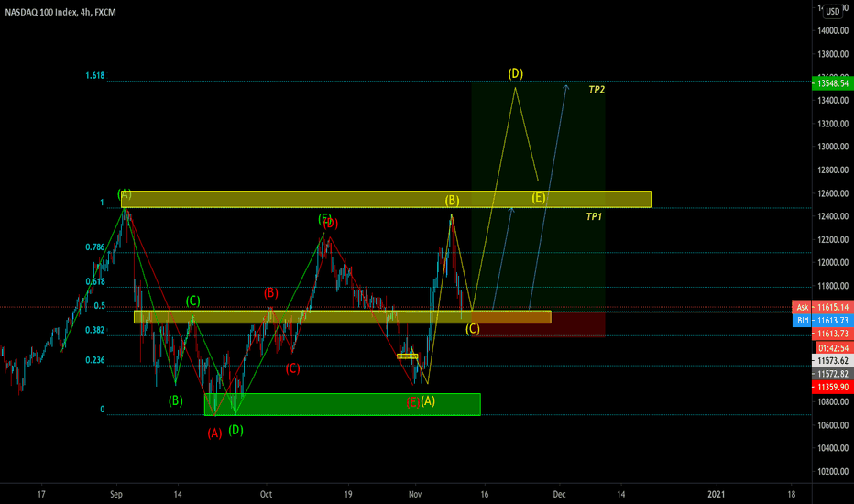Select the yellow (C) wave label

[472, 329]
